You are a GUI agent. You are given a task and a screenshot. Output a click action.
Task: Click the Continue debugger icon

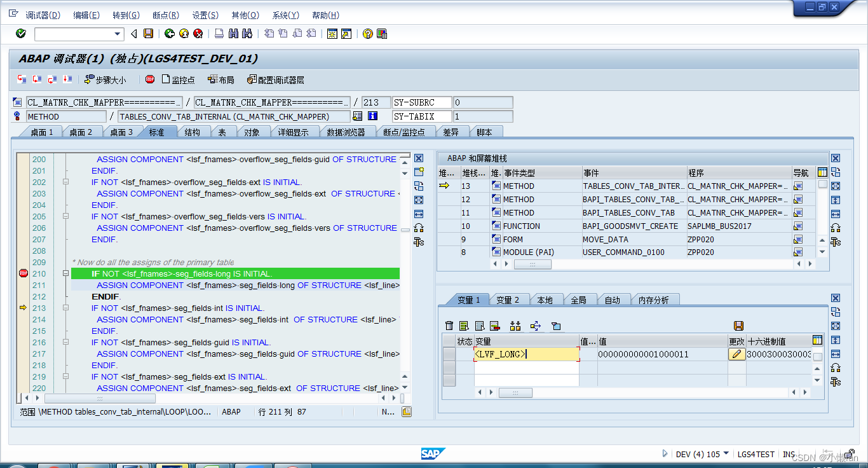click(67, 79)
